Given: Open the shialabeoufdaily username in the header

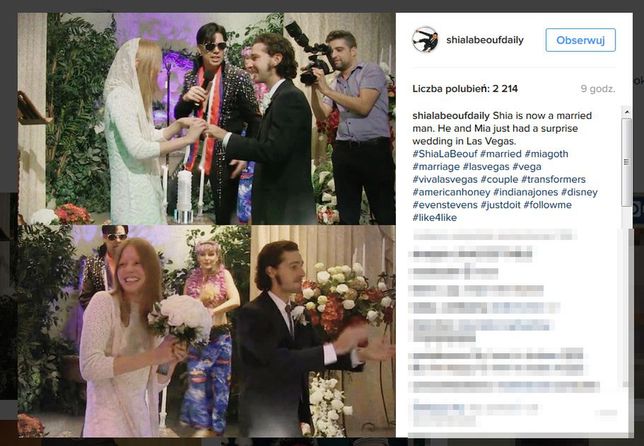Looking at the screenshot, I should 485,40.
